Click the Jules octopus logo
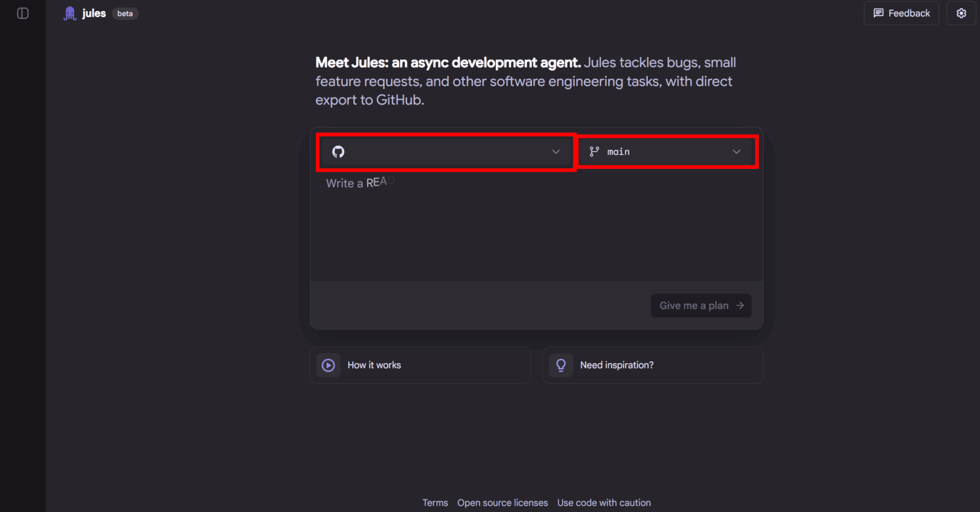Screen dimensions: 980x512 click(x=70, y=13)
